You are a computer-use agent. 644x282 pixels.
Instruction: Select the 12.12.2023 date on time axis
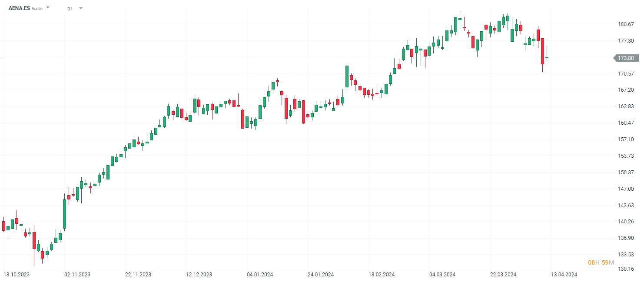pyautogui.click(x=199, y=275)
